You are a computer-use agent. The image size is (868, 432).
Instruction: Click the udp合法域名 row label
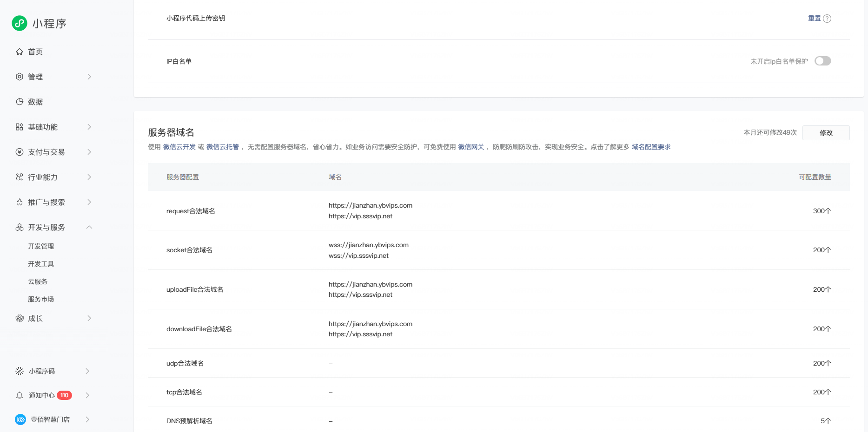(x=185, y=363)
